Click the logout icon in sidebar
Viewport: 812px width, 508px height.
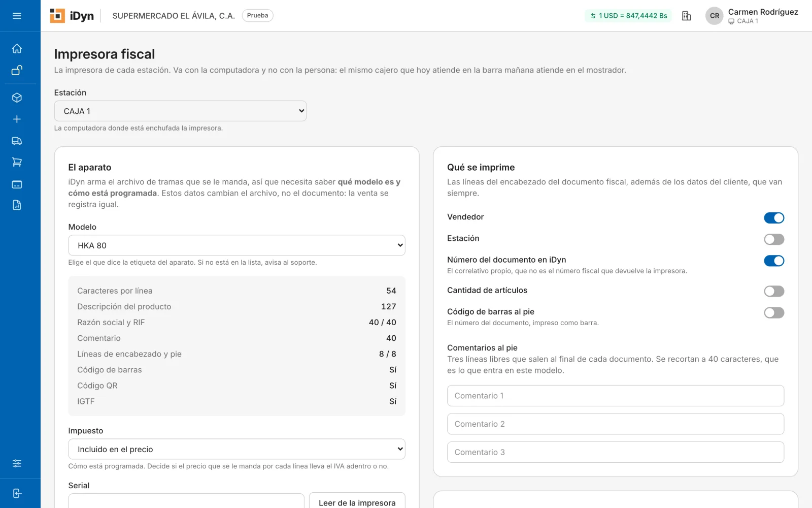click(x=17, y=493)
